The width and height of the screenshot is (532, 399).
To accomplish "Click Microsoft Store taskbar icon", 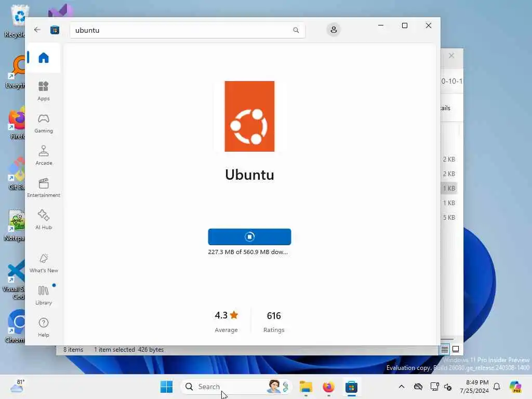I will coord(352,387).
